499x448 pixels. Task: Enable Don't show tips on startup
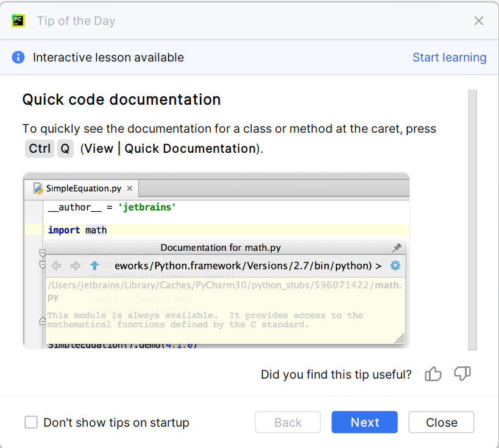31,422
